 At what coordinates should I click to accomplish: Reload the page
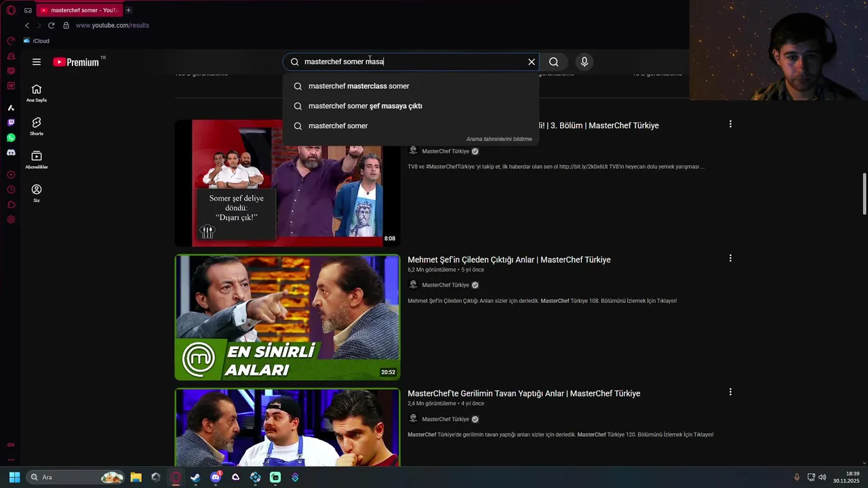coord(51,25)
